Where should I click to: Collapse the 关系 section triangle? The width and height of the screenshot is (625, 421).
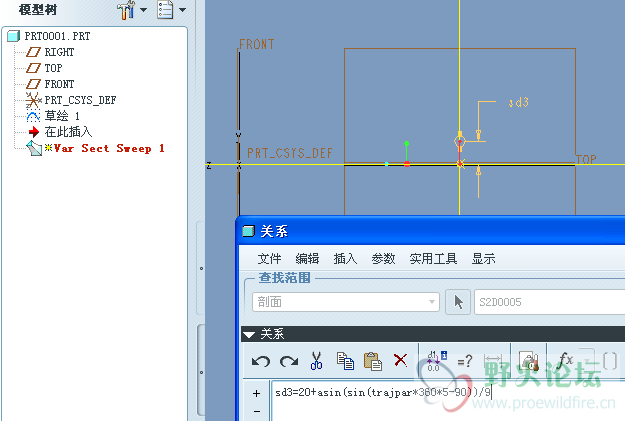point(249,334)
